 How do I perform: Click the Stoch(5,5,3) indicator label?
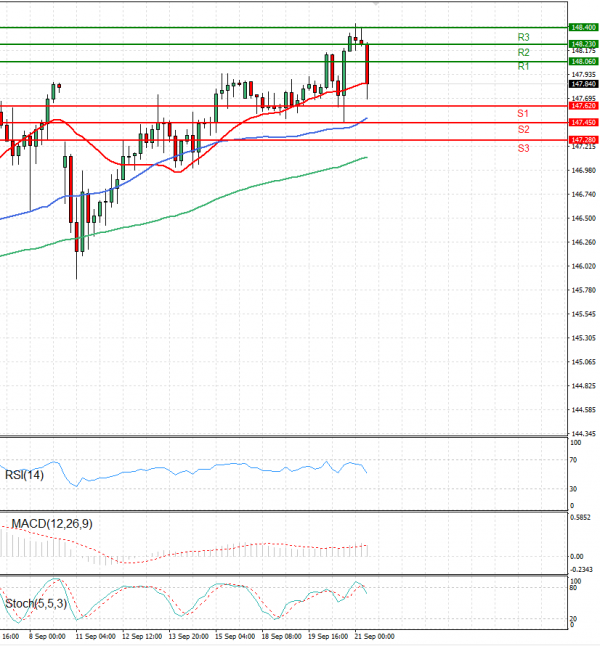(x=36, y=604)
